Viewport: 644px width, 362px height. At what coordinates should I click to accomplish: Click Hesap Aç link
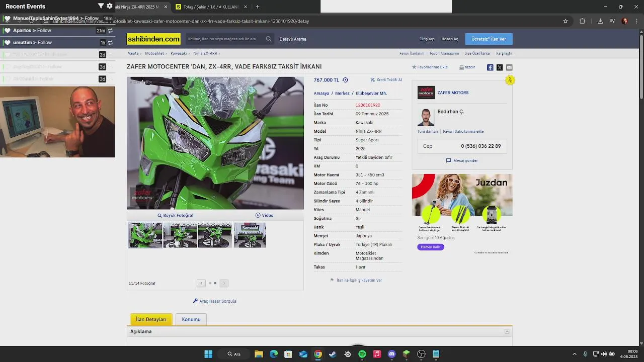pos(450,39)
